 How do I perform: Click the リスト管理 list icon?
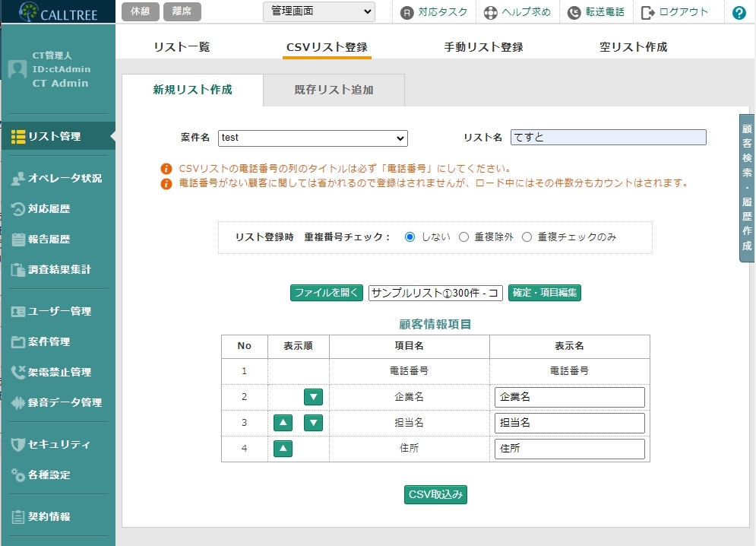[x=17, y=137]
